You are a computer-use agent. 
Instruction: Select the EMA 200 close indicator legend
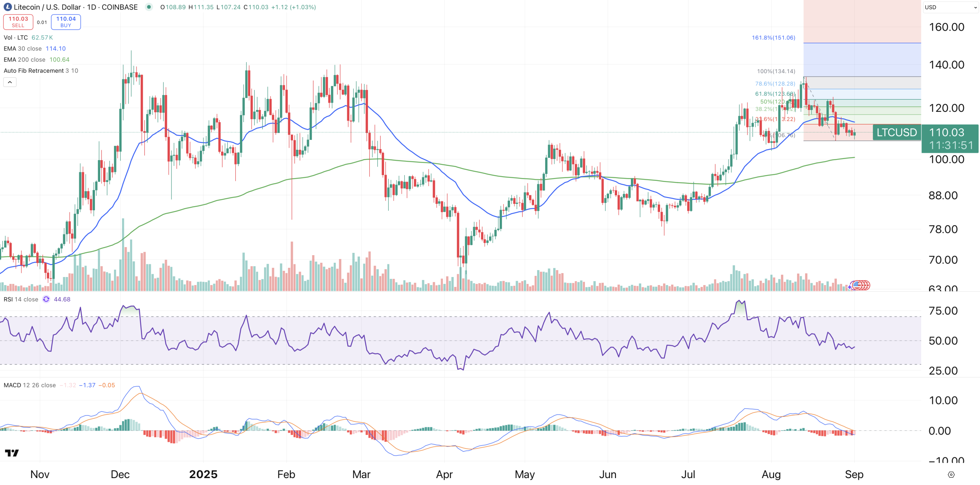pyautogui.click(x=24, y=60)
